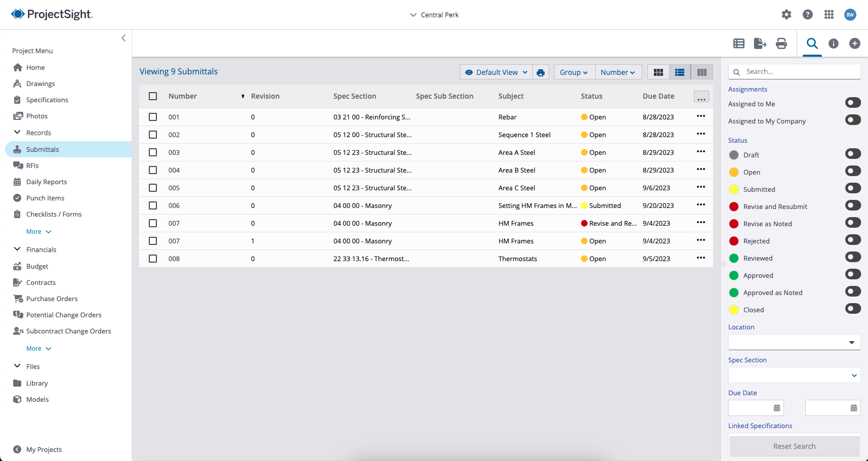Viewport: 868px width, 461px height.
Task: Toggle the Assigned to Me filter
Action: [853, 103]
